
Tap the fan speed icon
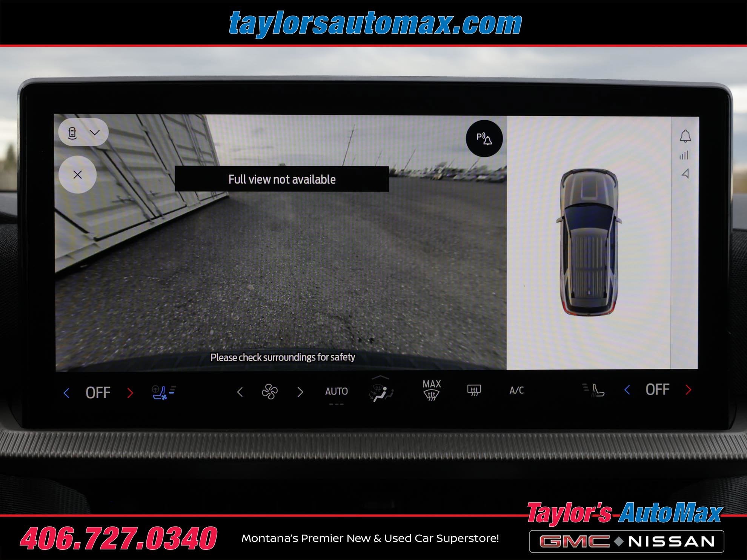click(x=270, y=392)
